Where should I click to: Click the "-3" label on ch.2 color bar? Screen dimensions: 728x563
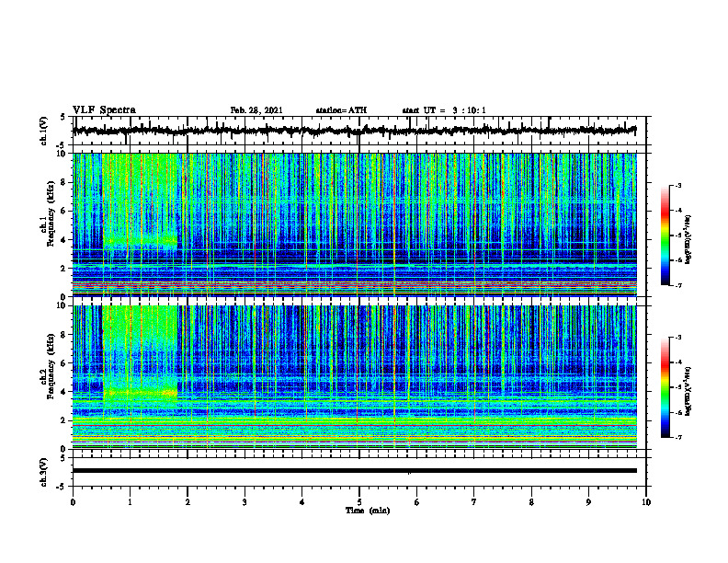click(678, 338)
